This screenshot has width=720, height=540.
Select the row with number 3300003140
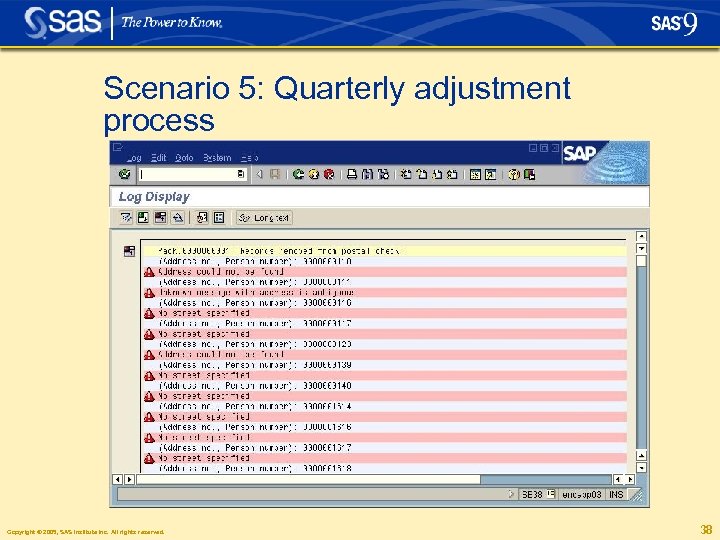[x=385, y=386]
